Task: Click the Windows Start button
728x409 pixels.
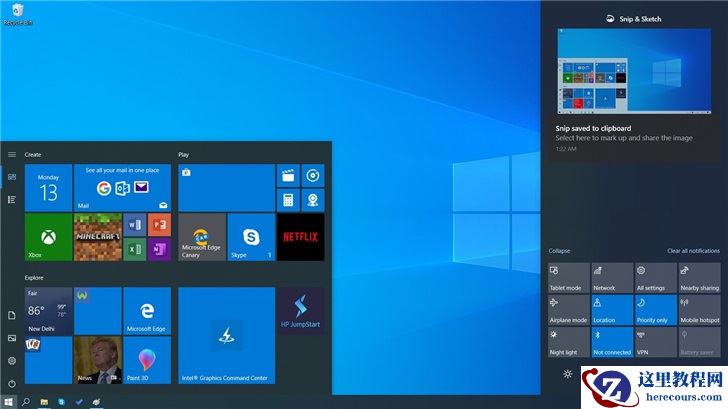Action: pyautogui.click(x=8, y=402)
